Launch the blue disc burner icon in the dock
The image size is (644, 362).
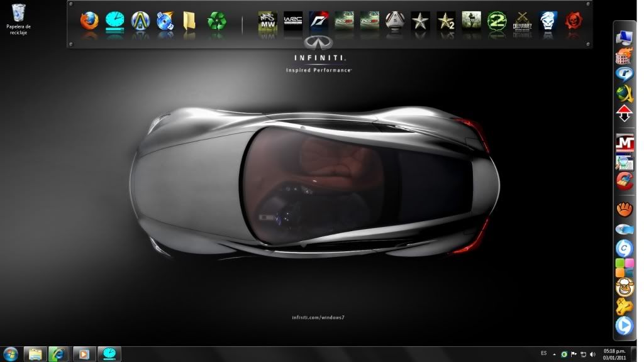click(165, 21)
